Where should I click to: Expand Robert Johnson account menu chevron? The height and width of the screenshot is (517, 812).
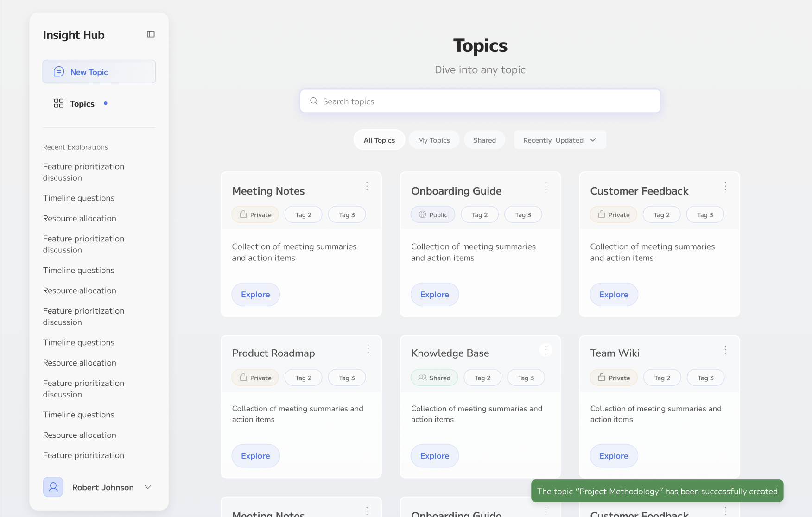pyautogui.click(x=148, y=487)
